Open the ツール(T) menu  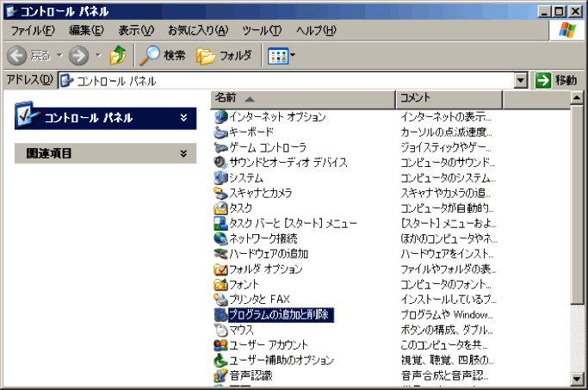(x=262, y=30)
